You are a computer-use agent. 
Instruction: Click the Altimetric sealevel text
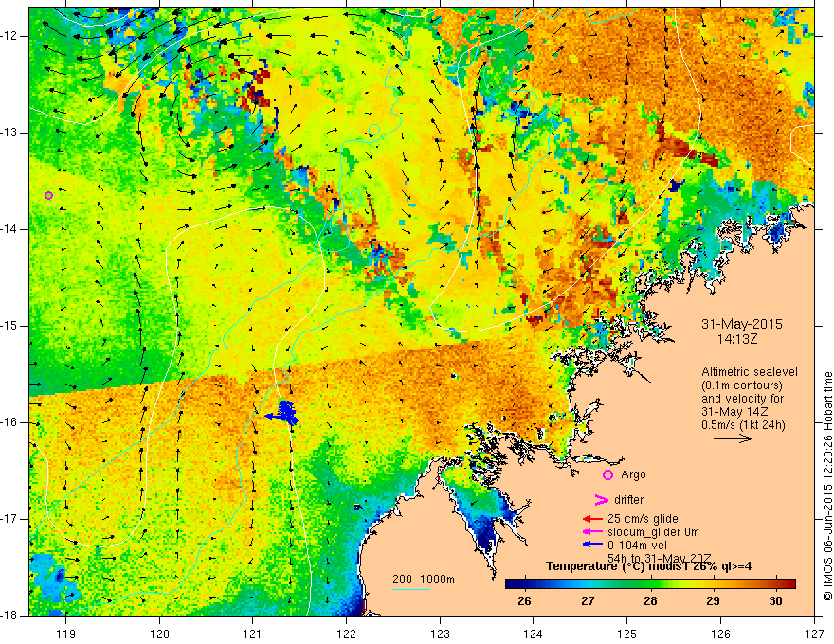750,372
